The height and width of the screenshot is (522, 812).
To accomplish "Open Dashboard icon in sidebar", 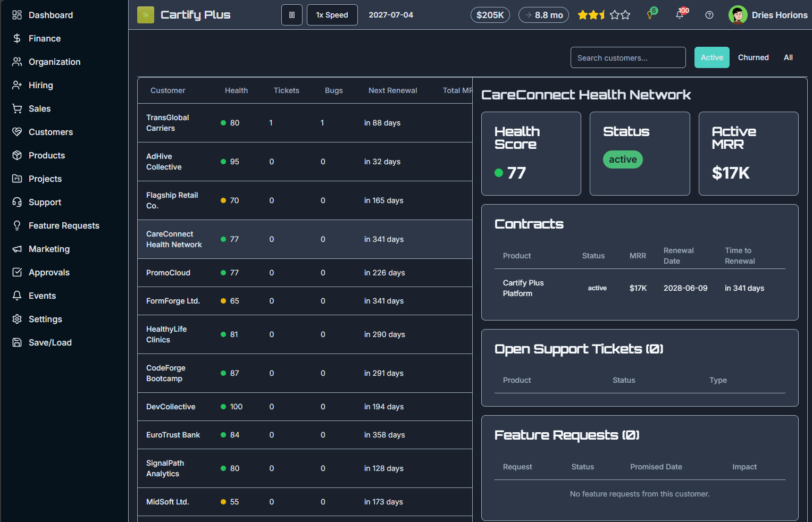I will click(17, 15).
